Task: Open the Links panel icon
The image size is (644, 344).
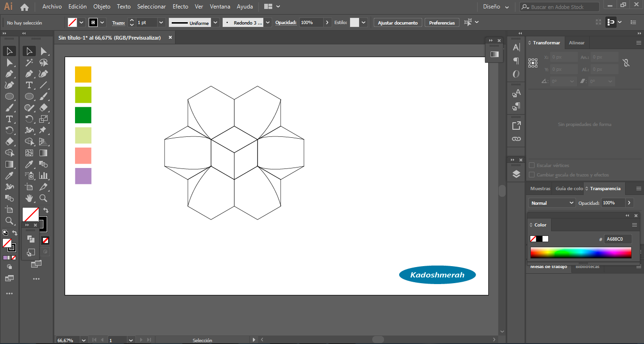Action: (x=516, y=139)
